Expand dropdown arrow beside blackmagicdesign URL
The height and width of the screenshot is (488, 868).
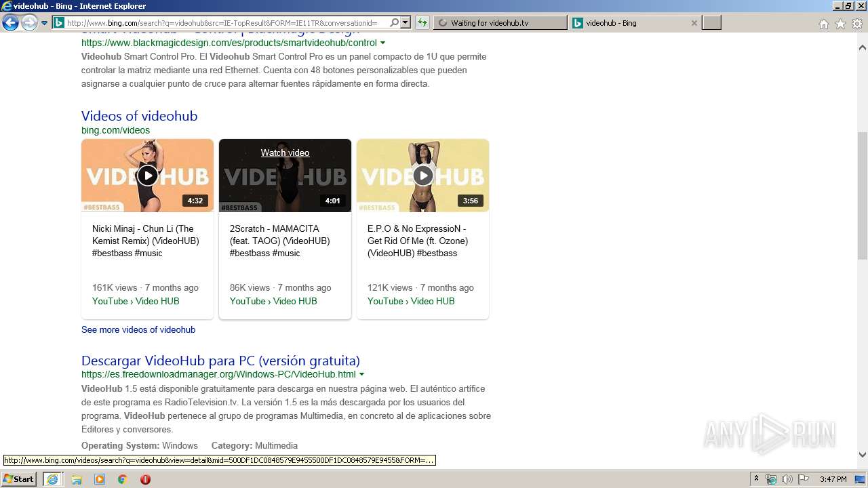[382, 43]
